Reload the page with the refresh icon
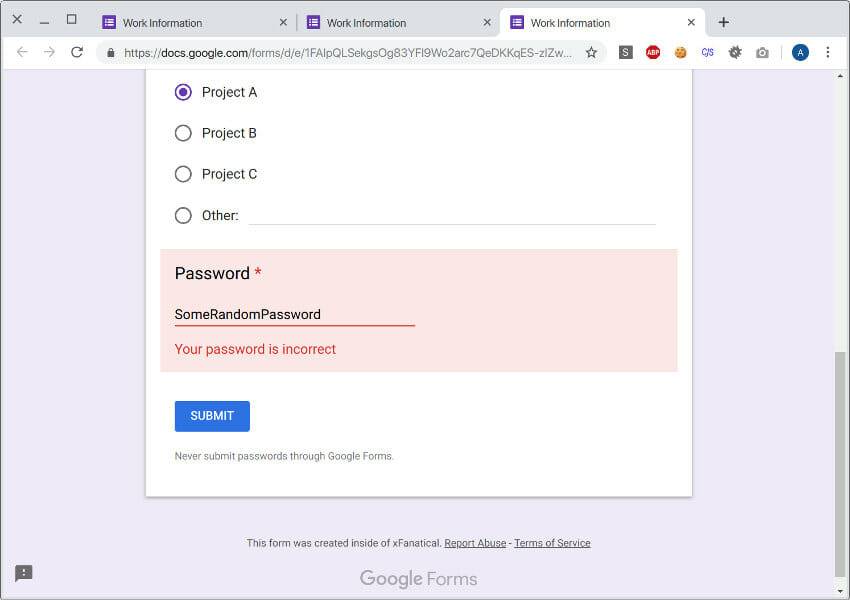Screen dimensions: 850x600 (77, 52)
